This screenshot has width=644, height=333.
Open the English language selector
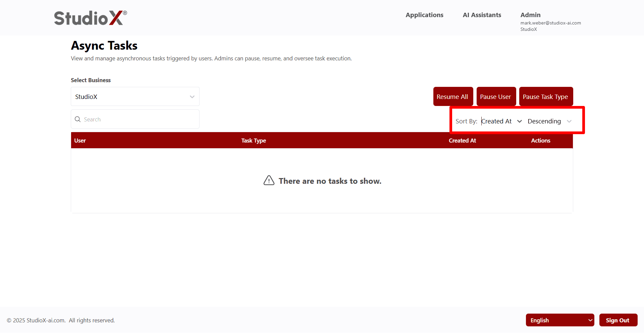coord(560,320)
